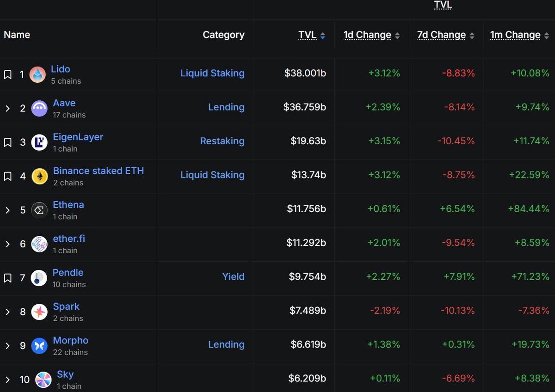Open the Aave protocol link
Screen dimensions: 555x392
click(64, 103)
